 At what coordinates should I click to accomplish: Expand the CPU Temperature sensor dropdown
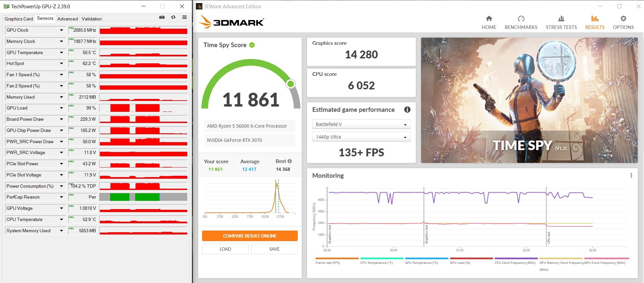(x=61, y=220)
